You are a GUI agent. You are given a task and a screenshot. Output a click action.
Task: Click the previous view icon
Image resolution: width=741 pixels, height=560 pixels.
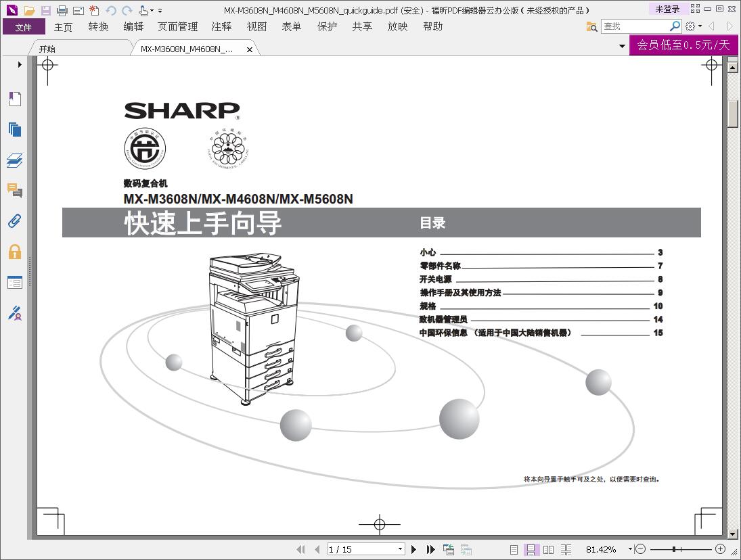coord(449,549)
